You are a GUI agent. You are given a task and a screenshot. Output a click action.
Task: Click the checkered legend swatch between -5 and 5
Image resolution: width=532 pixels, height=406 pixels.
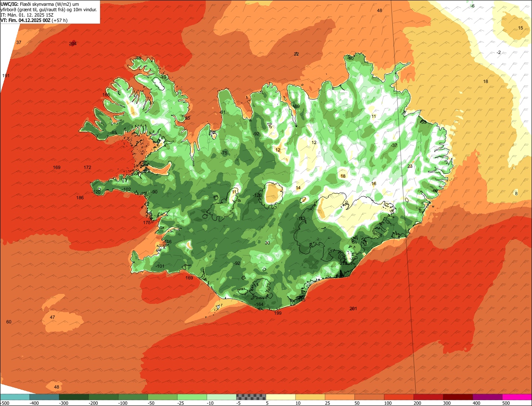251,397
